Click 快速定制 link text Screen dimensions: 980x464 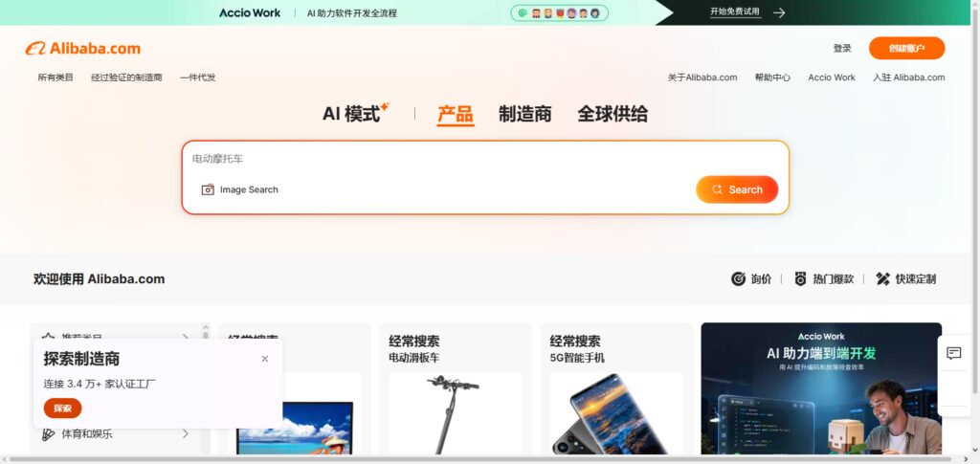click(916, 279)
